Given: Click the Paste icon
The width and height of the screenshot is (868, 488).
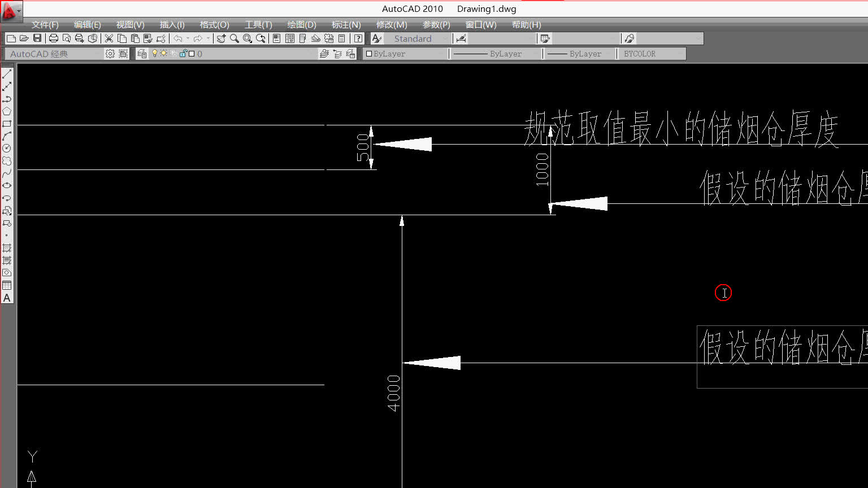Looking at the screenshot, I should [x=135, y=38].
